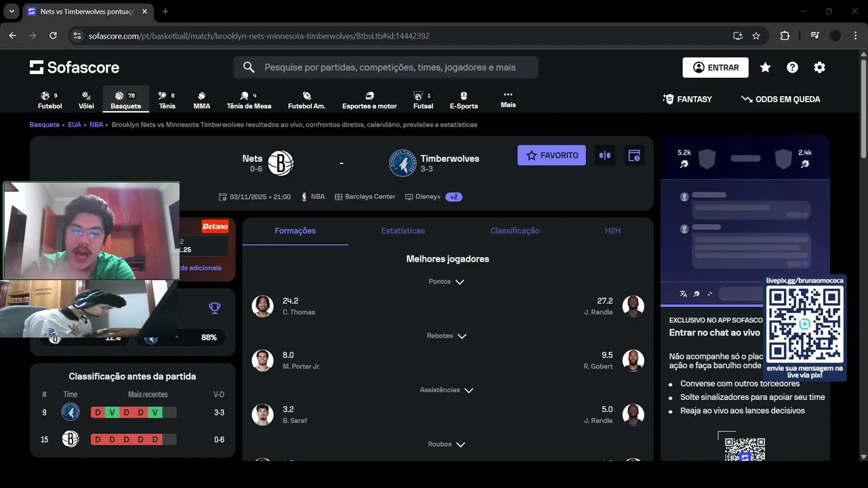Click the address bar URL
This screenshot has width=868, height=488.
259,36
